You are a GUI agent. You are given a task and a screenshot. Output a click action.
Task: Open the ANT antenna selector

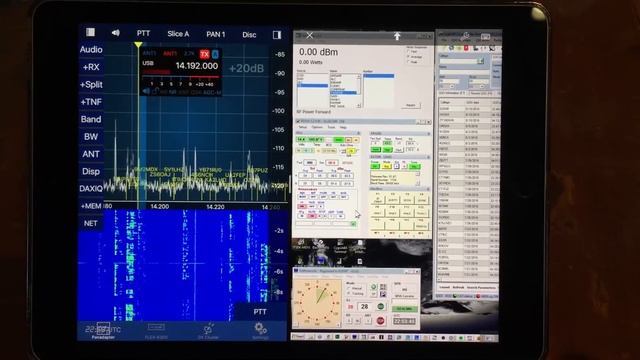tap(91, 154)
